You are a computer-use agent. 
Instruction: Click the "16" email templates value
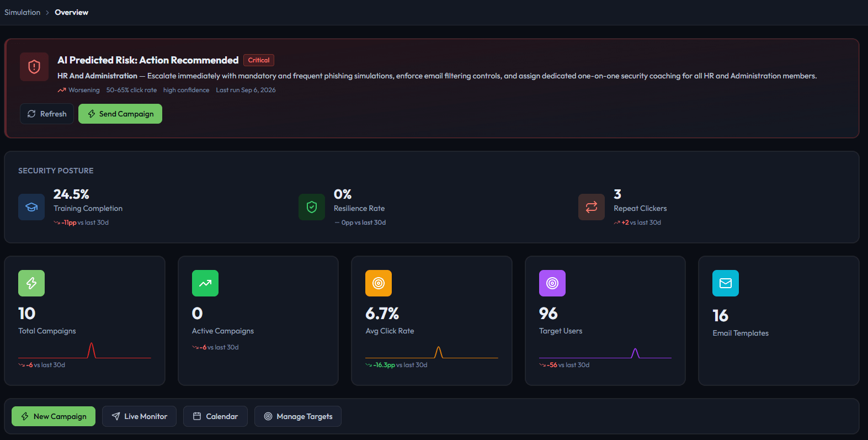(721, 316)
